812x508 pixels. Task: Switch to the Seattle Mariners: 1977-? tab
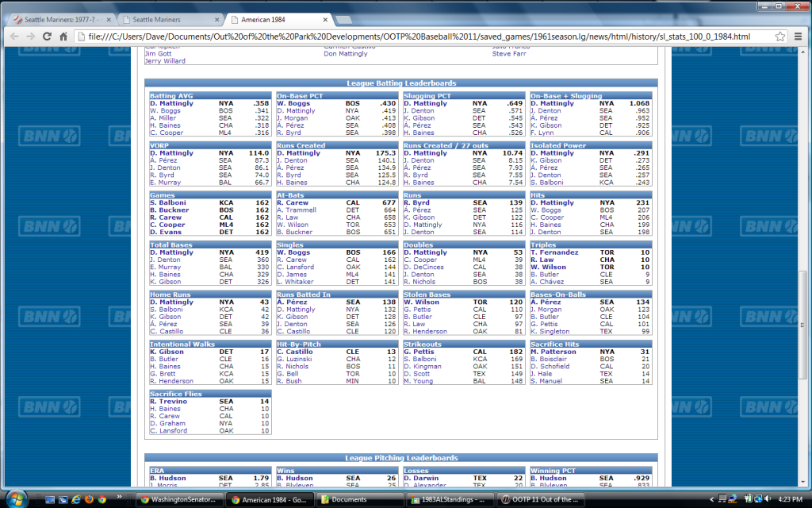pyautogui.click(x=61, y=20)
